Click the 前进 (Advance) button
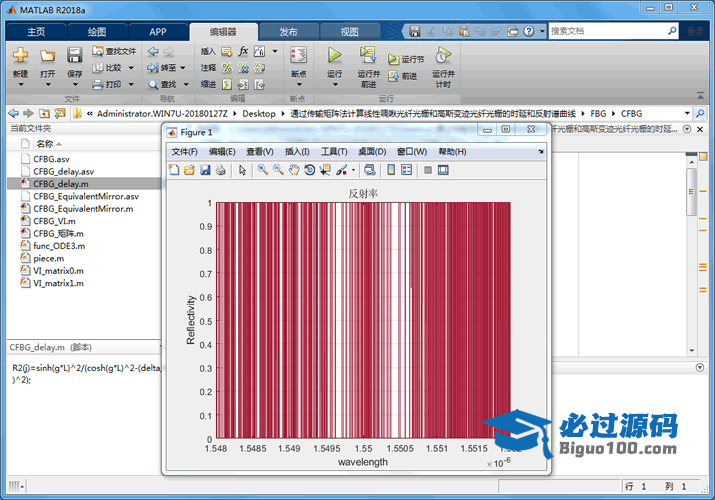 pos(403,76)
